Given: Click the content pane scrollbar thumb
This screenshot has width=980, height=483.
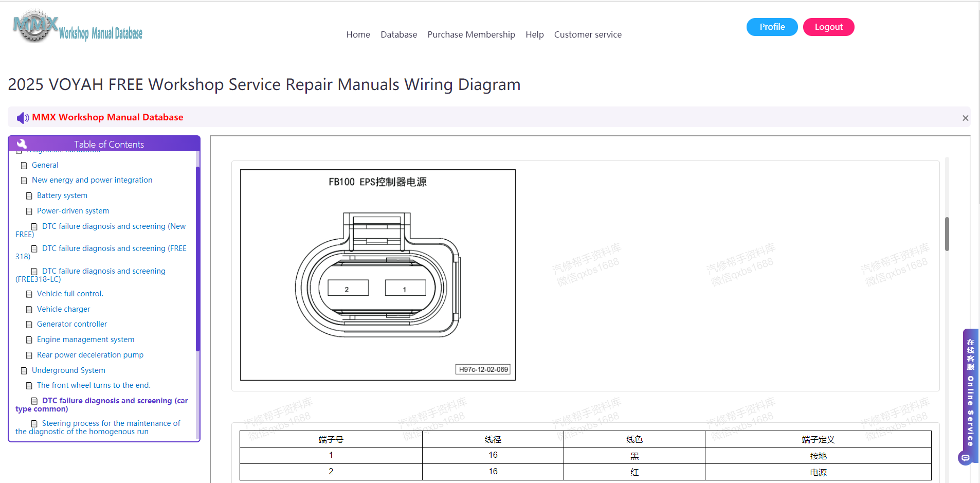Looking at the screenshot, I should [x=947, y=234].
